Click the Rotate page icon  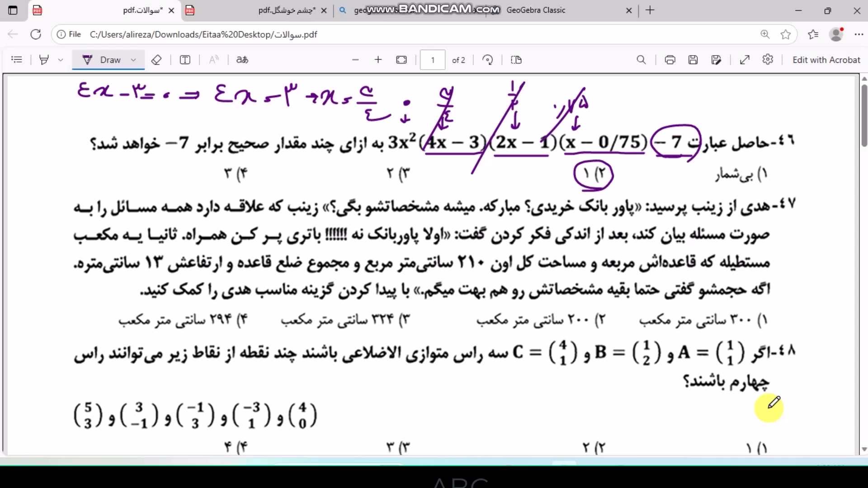pyautogui.click(x=487, y=60)
